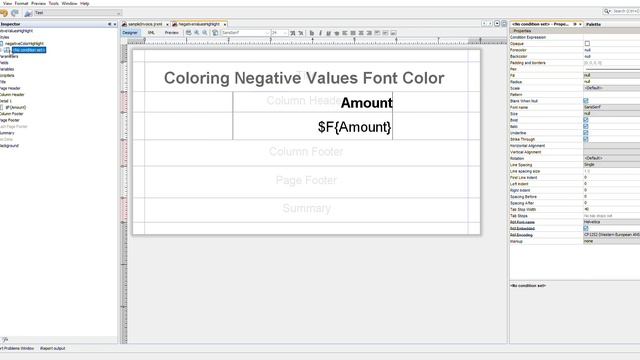
Task: Select the $F{Amount} node in Inspector tree
Action: click(x=16, y=107)
